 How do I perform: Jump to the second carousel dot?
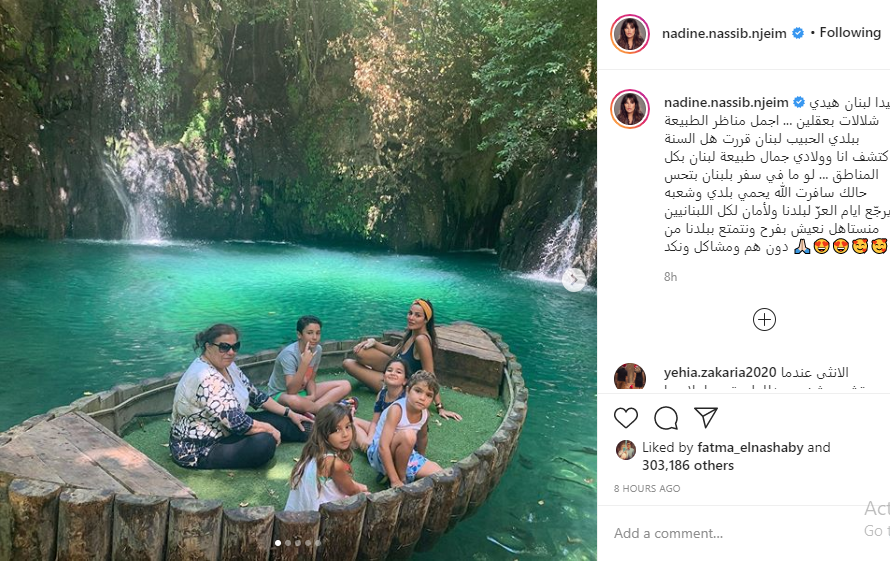(288, 543)
